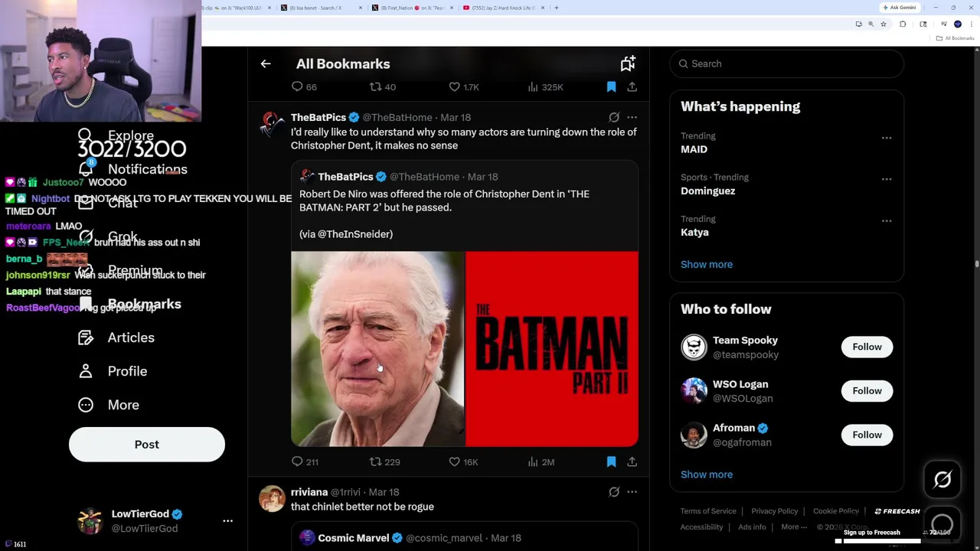Open the add bookmark folder icon
Image resolution: width=980 pixels, height=551 pixels.
coord(628,64)
